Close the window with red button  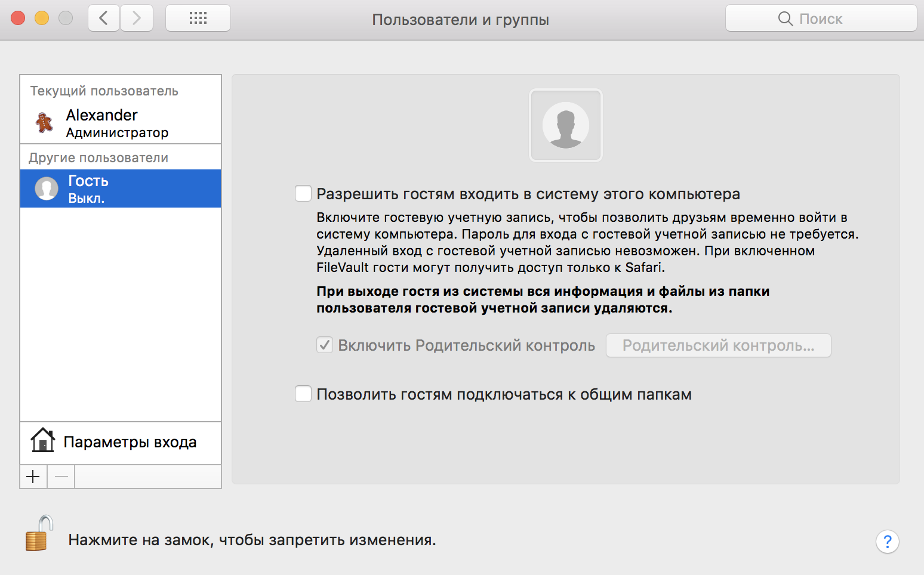click(18, 18)
